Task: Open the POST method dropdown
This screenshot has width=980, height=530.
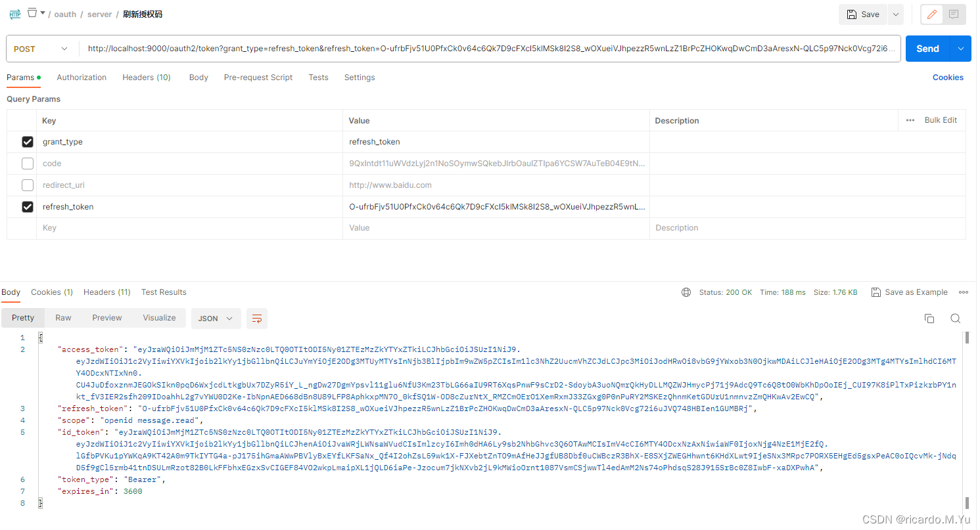Action: (x=41, y=49)
